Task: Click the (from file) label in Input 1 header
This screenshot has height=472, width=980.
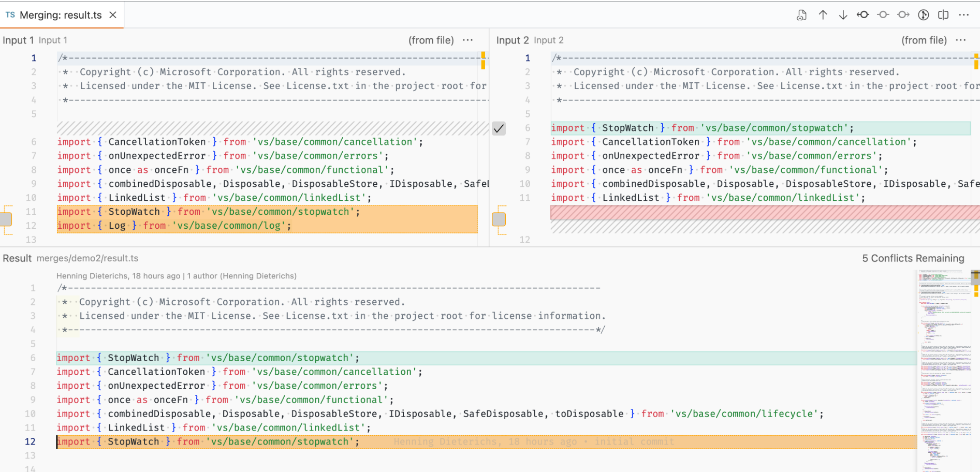Action: [431, 40]
